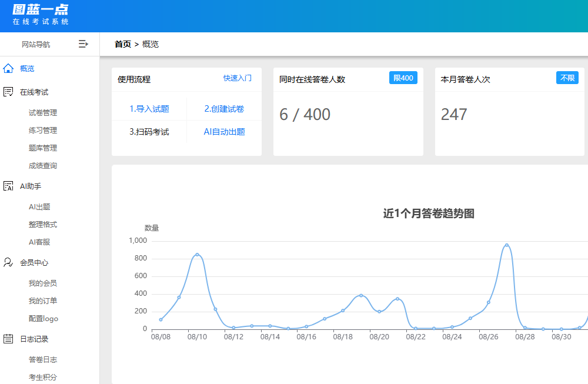Click the sidebar collapse icon
588x384 pixels.
click(x=83, y=44)
